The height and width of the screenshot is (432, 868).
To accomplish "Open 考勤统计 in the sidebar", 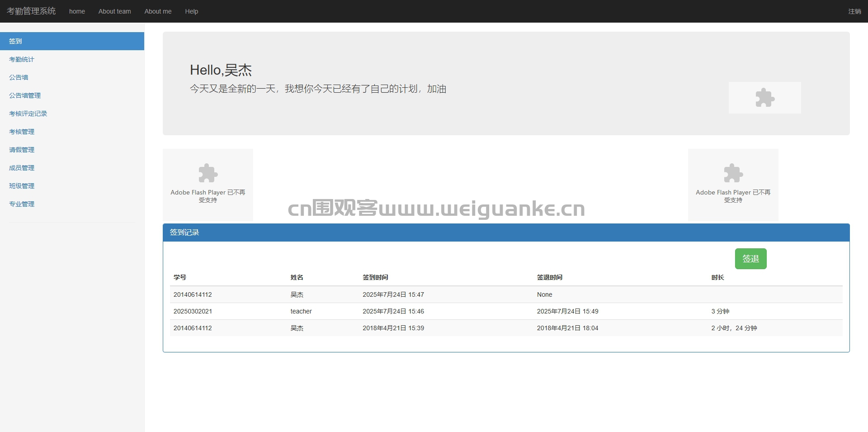I will pos(72,59).
